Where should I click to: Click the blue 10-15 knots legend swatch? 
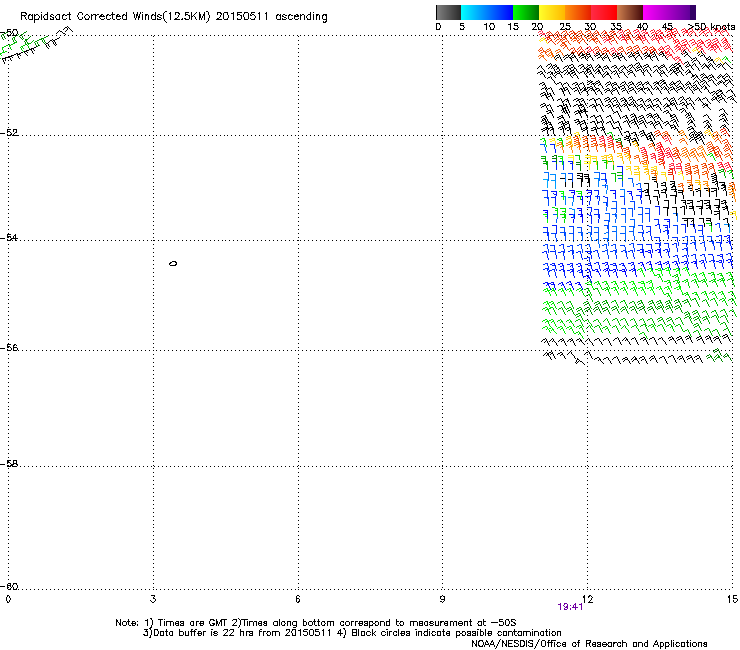click(500, 12)
